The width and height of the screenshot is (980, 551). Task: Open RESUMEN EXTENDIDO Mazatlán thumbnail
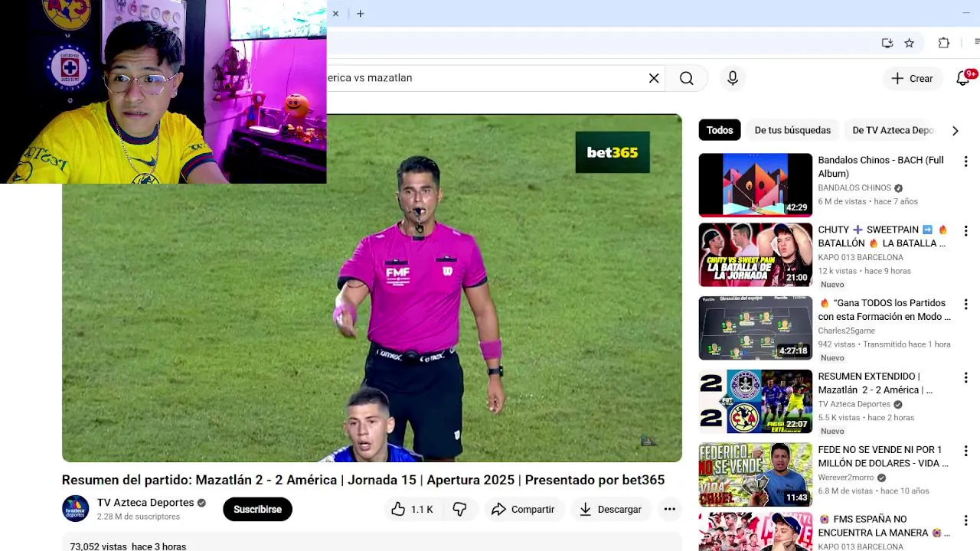point(755,402)
